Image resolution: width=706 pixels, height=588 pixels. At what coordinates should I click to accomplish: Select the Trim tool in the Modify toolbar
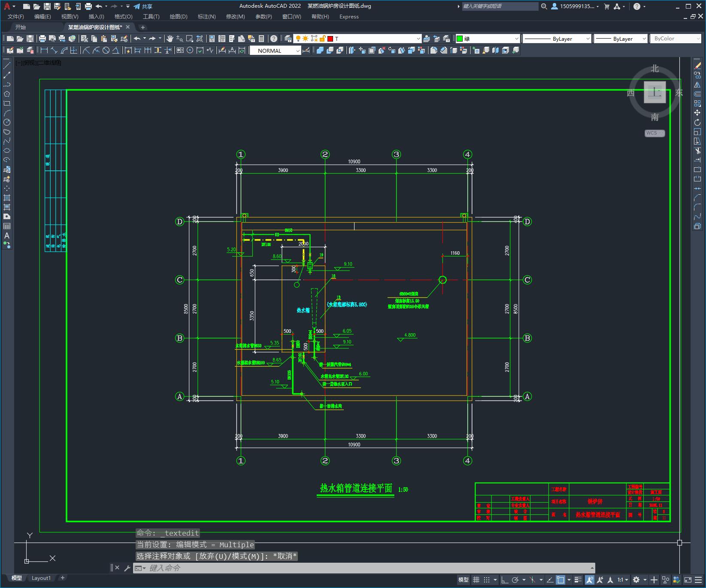click(697, 151)
